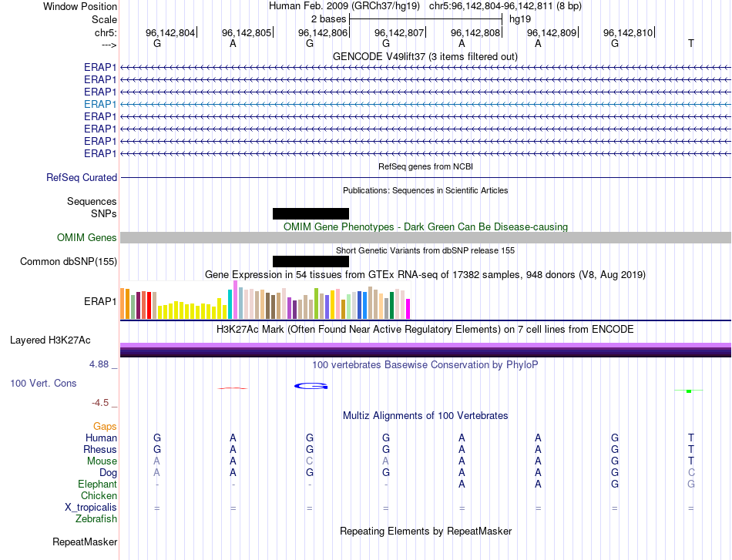Click the tall pink bar in GTEx chart

234,300
